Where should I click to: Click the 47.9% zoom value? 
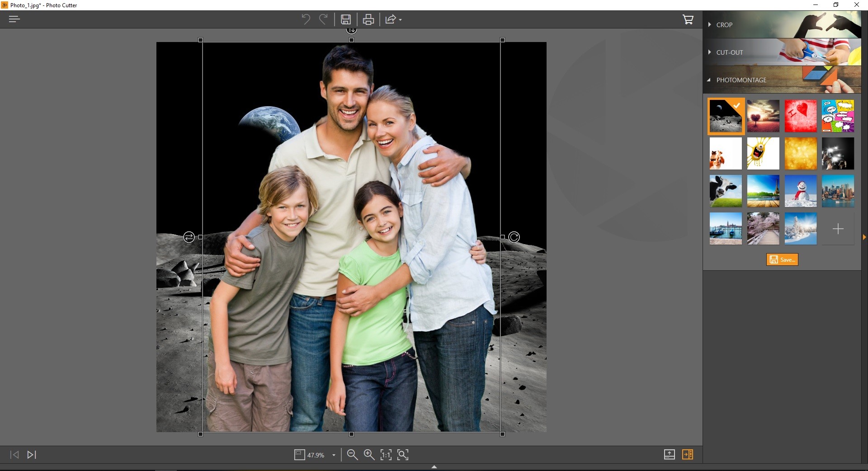316,455
